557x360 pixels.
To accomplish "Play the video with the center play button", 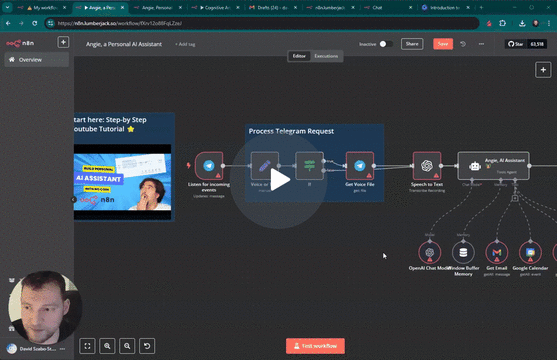I will point(279,179).
